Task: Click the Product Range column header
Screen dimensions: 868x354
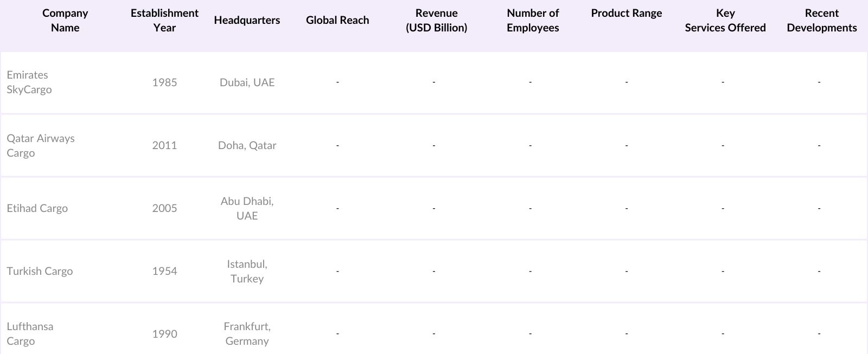Action: [x=627, y=13]
